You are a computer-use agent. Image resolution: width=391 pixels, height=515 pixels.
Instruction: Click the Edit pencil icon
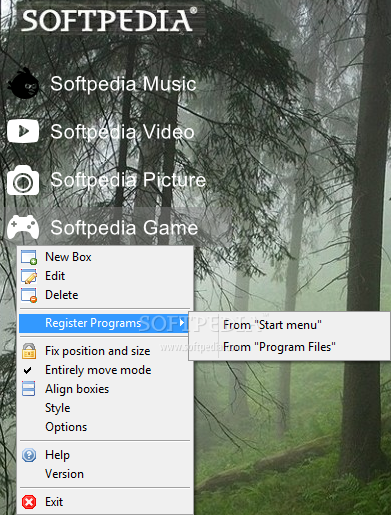click(x=29, y=276)
